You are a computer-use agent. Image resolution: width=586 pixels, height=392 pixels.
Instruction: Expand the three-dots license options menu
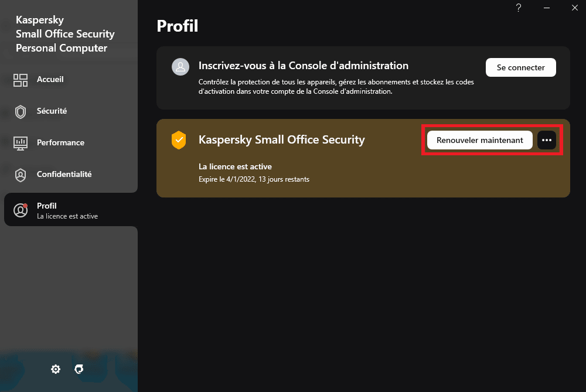[x=547, y=140]
